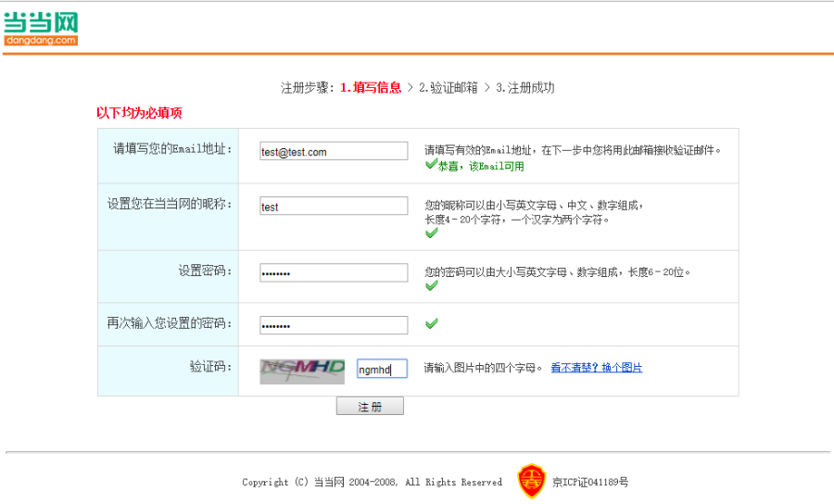Click the '注册步骤:' label

308,88
